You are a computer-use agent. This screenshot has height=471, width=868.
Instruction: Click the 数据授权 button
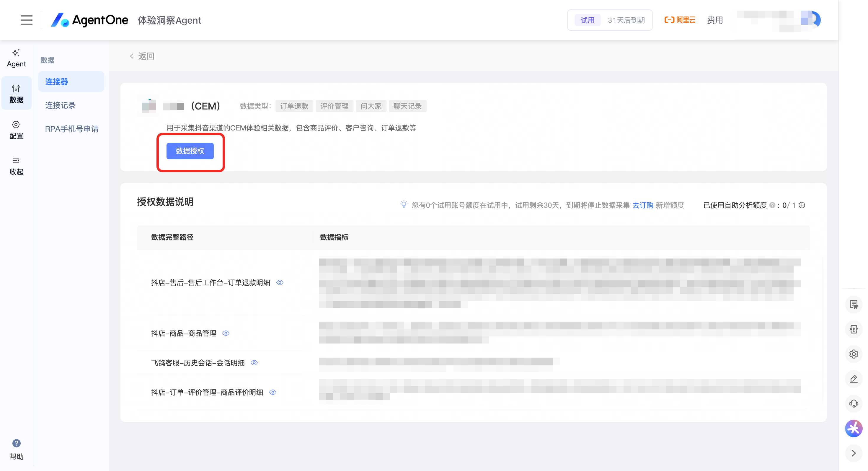click(190, 151)
